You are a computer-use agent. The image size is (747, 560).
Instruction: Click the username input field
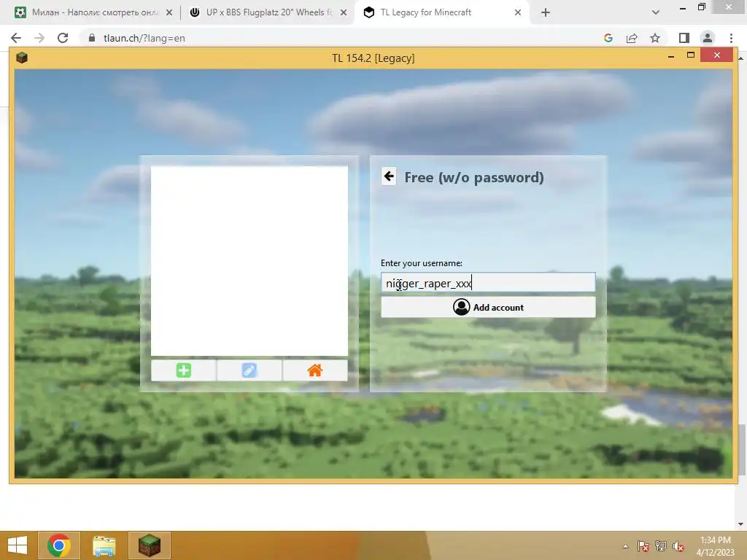tap(488, 283)
